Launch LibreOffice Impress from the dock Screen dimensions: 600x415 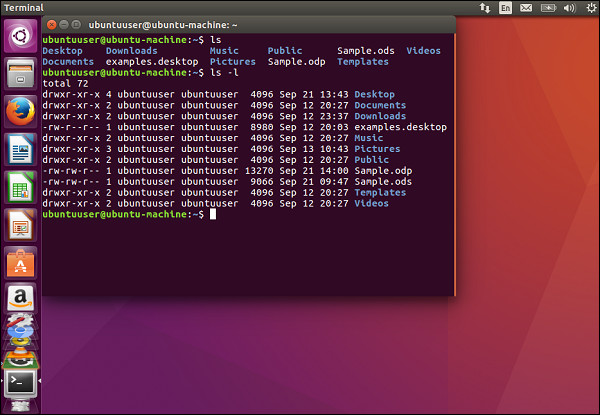pos(20,224)
